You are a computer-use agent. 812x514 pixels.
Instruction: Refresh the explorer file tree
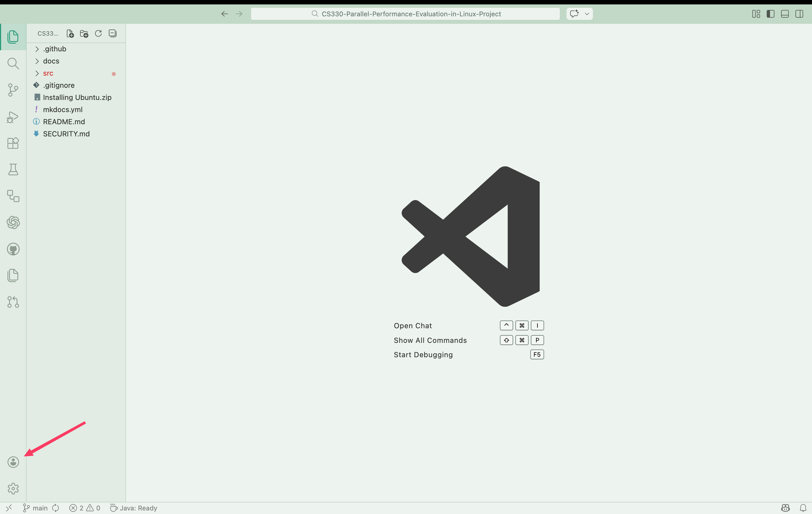coord(98,33)
